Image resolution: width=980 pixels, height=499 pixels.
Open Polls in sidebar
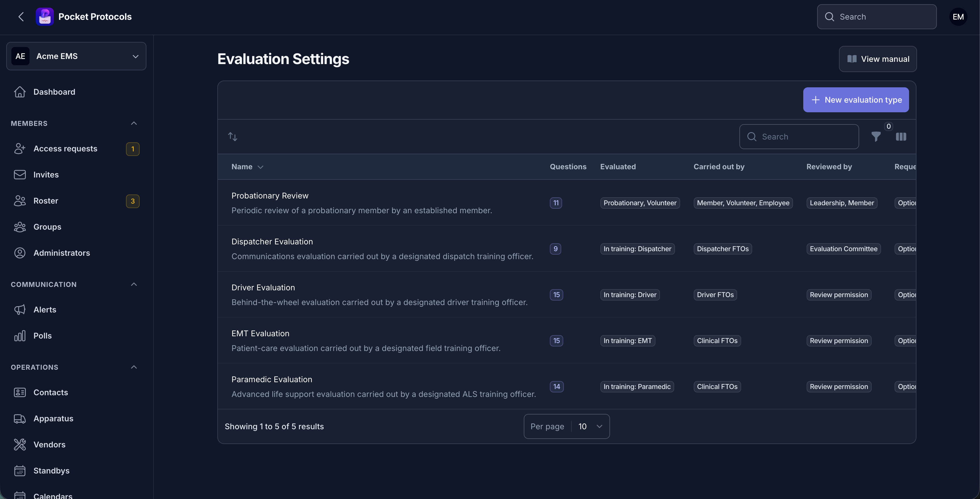click(76, 336)
